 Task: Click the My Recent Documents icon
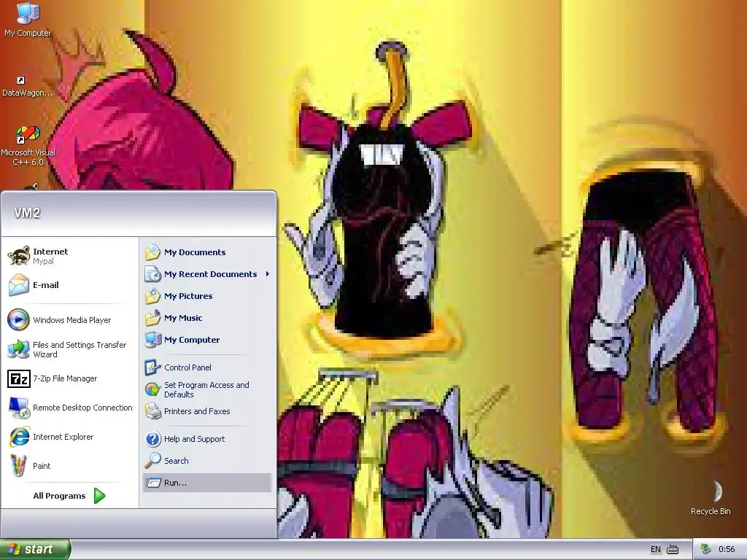coord(152,274)
